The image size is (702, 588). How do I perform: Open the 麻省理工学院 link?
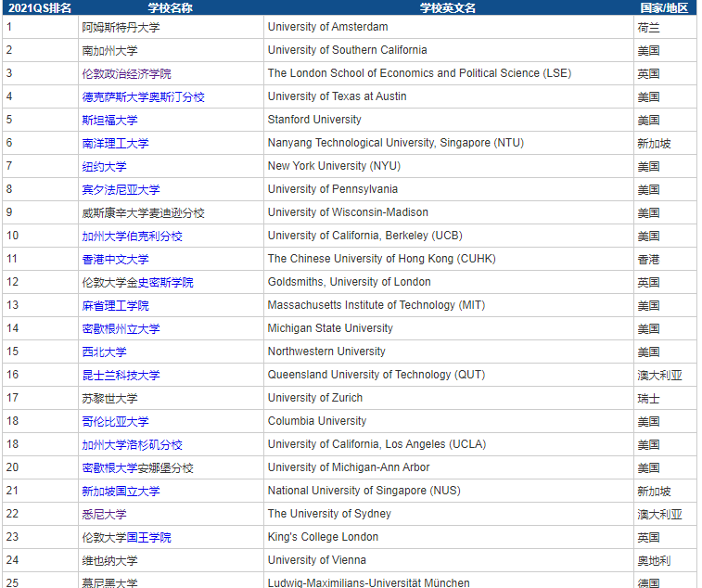click(x=115, y=305)
